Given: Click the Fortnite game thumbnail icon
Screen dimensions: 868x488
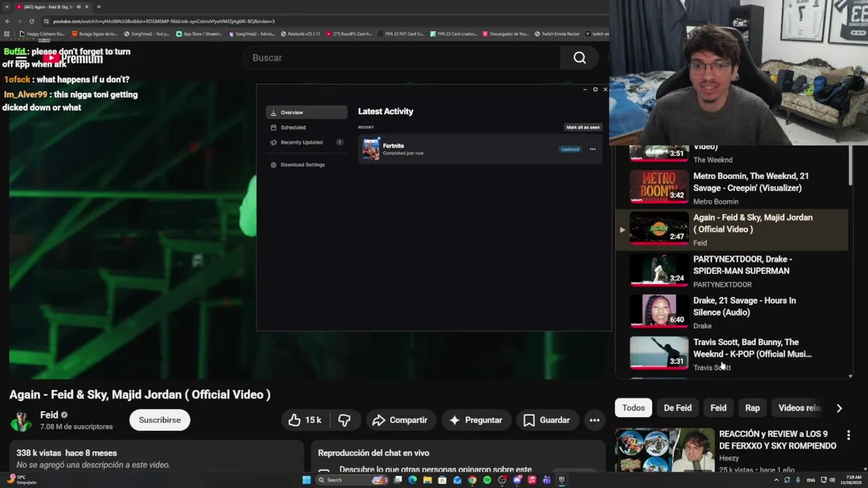Looking at the screenshot, I should point(371,149).
